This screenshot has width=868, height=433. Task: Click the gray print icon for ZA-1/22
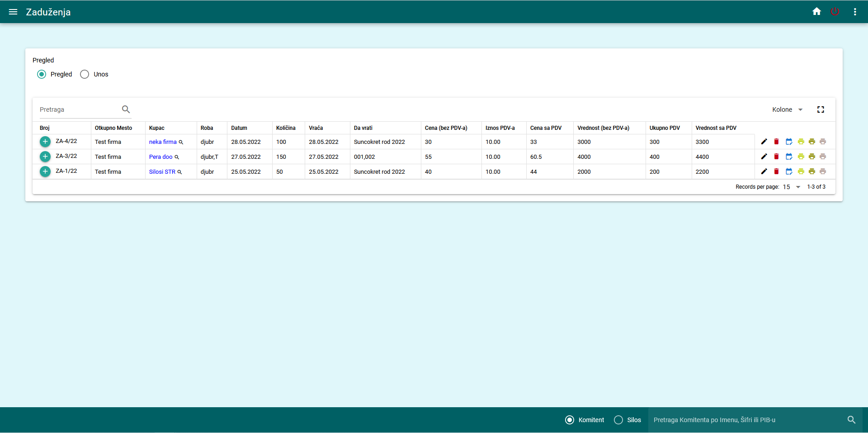[x=823, y=171]
